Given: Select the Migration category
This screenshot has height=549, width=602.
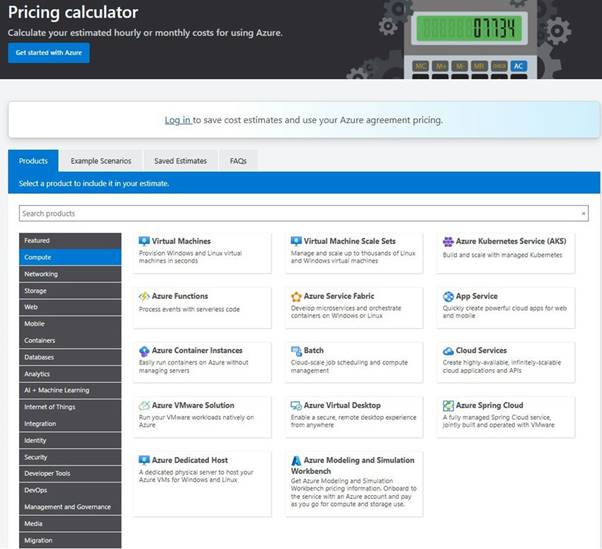Looking at the screenshot, I should [x=70, y=540].
